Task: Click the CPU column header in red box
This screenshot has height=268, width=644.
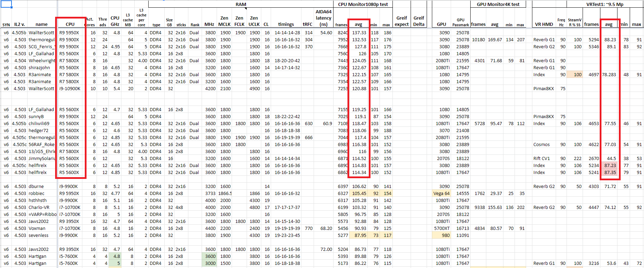Action: (70, 24)
